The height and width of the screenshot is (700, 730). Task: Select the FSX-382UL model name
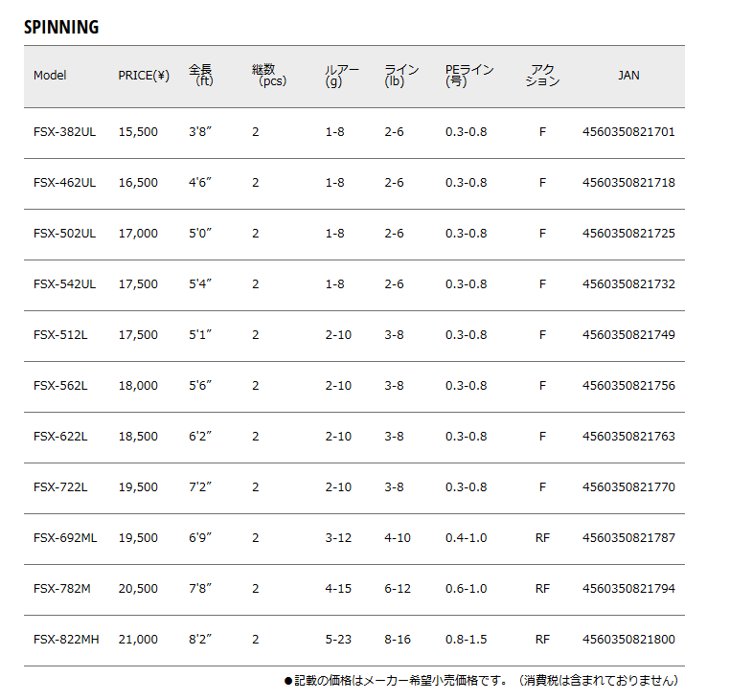click(65, 132)
